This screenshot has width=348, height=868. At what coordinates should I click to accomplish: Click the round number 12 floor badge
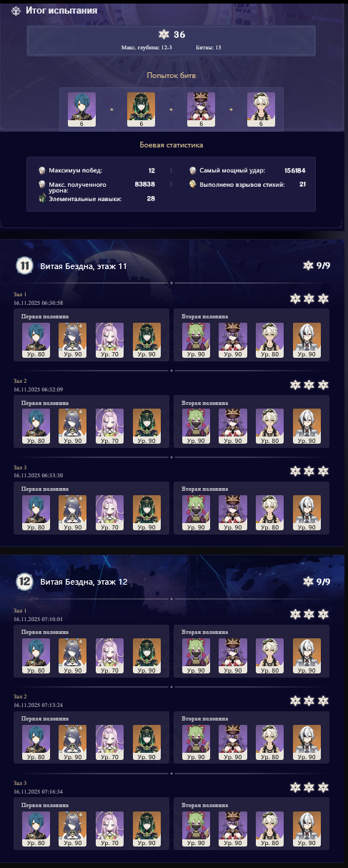tap(25, 581)
